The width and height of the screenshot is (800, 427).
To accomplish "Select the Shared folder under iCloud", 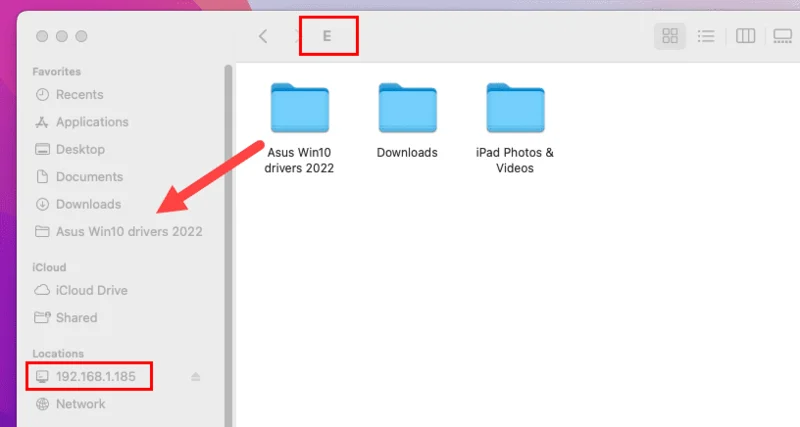I will [76, 318].
